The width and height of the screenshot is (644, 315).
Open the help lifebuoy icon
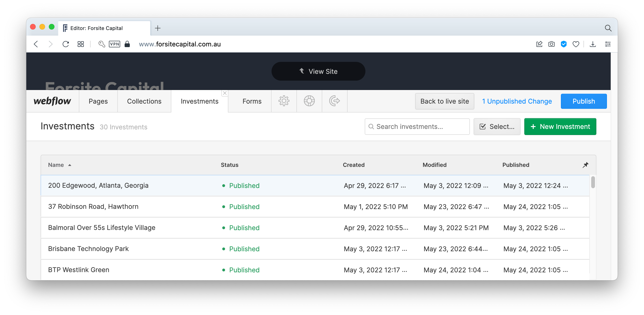point(309,101)
